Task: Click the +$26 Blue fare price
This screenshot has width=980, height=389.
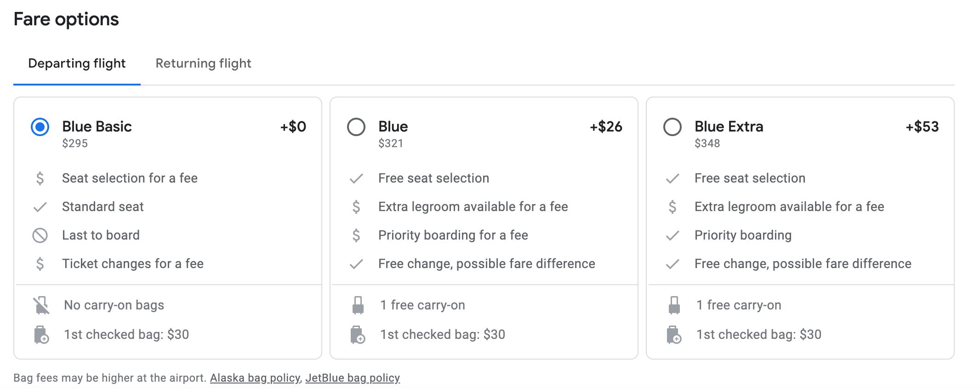Action: point(606,127)
